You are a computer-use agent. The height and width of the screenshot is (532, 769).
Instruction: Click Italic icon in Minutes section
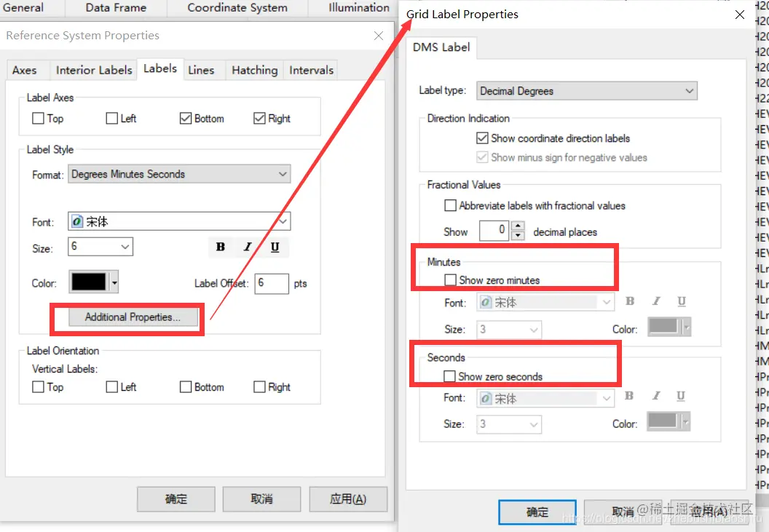[656, 301]
